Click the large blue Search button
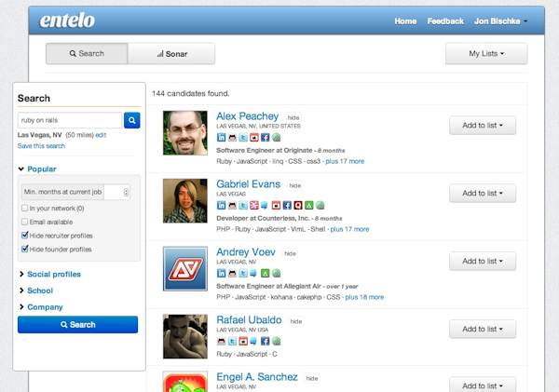The image size is (559, 392). pos(77,325)
